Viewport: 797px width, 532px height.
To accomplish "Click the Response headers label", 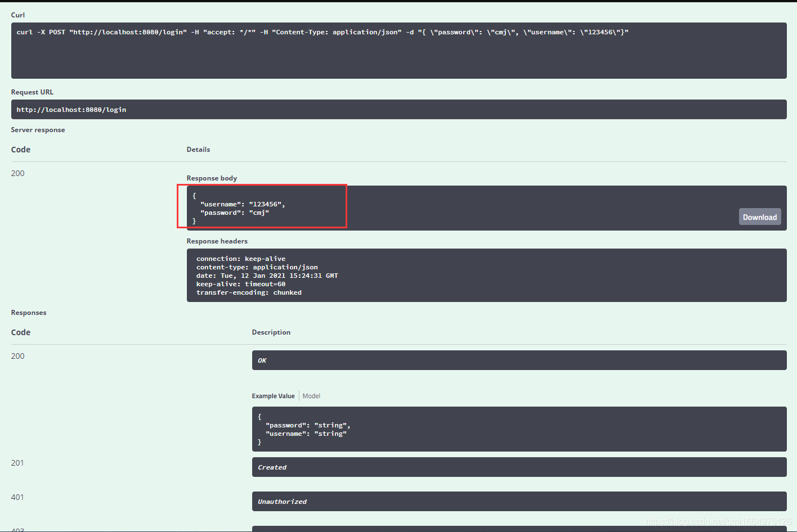I will pyautogui.click(x=217, y=241).
